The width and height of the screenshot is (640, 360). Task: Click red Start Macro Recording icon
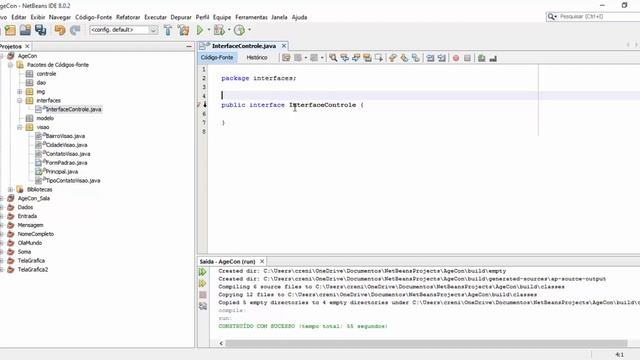(456, 58)
